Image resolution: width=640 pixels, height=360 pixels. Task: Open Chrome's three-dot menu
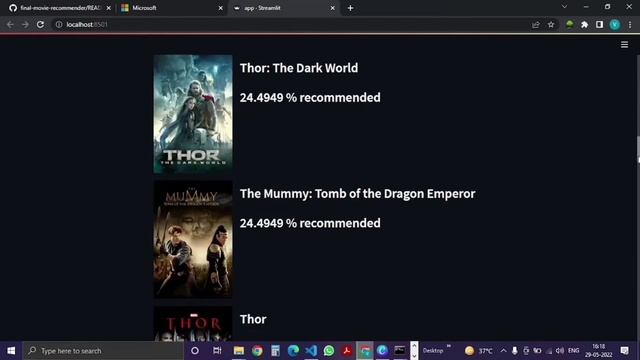click(630, 24)
